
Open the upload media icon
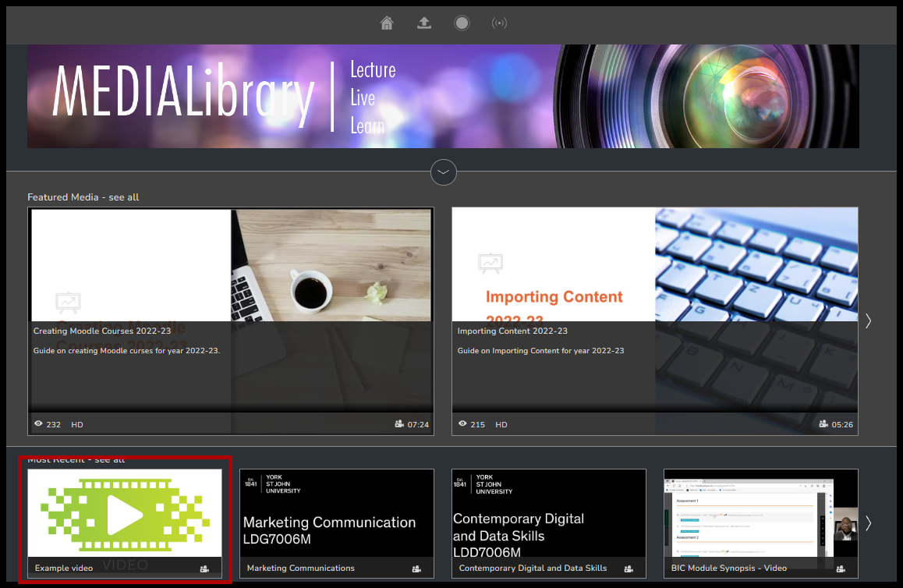point(424,23)
